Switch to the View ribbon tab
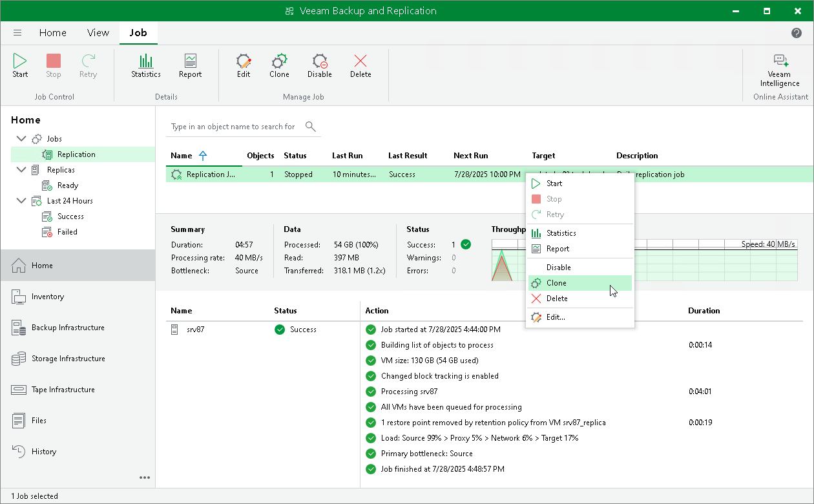This screenshot has width=814, height=504. coord(98,33)
